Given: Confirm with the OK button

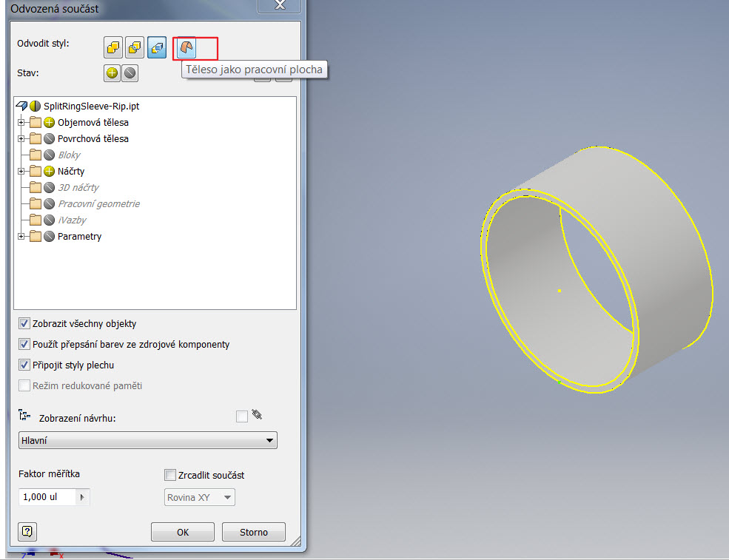Looking at the screenshot, I should coord(183,532).
